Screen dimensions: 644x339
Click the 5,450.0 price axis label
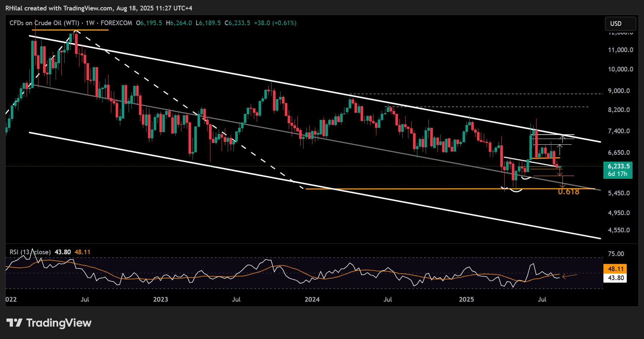click(619, 193)
